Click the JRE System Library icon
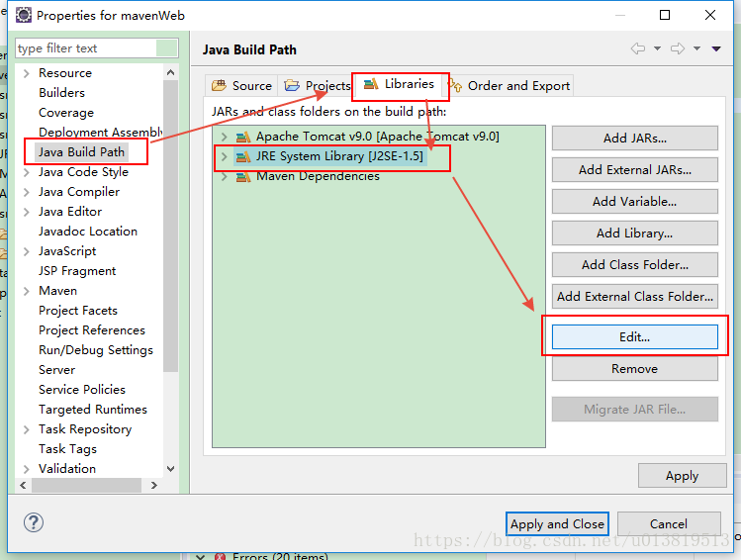This screenshot has height=560, width=741. click(x=243, y=156)
